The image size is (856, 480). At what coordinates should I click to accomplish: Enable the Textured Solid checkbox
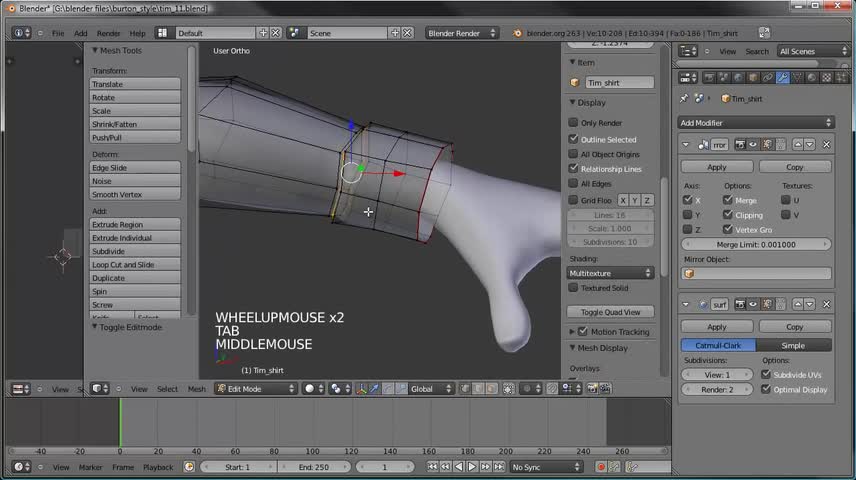[573, 287]
